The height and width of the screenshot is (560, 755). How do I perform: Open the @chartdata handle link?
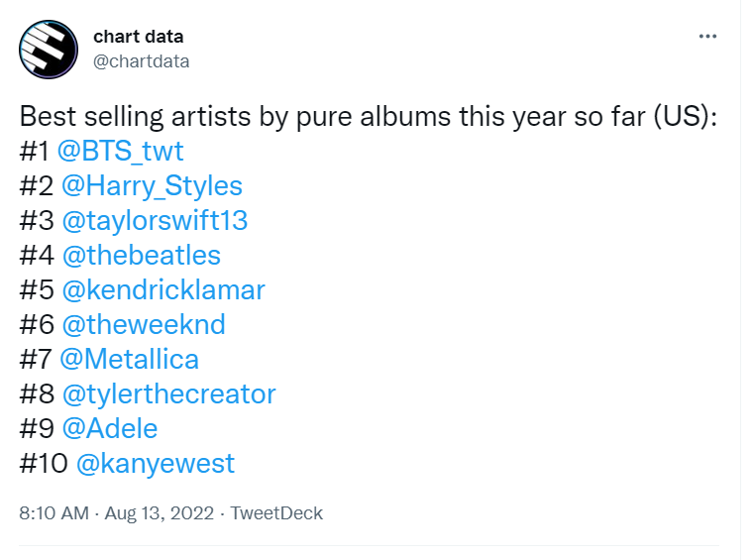coord(141,61)
